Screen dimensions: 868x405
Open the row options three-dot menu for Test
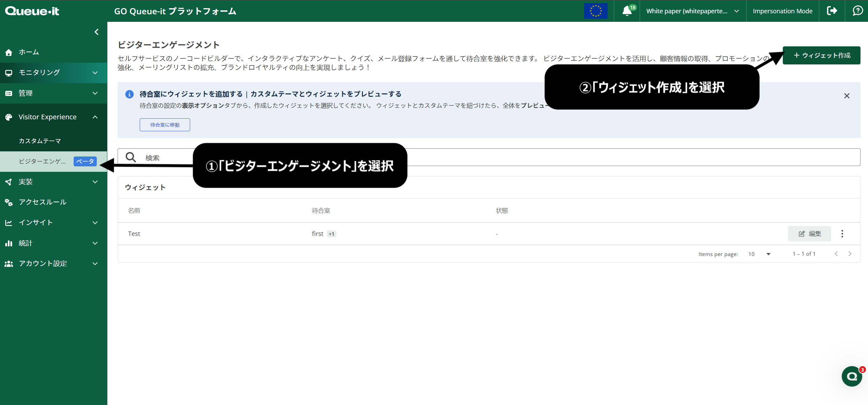click(842, 234)
